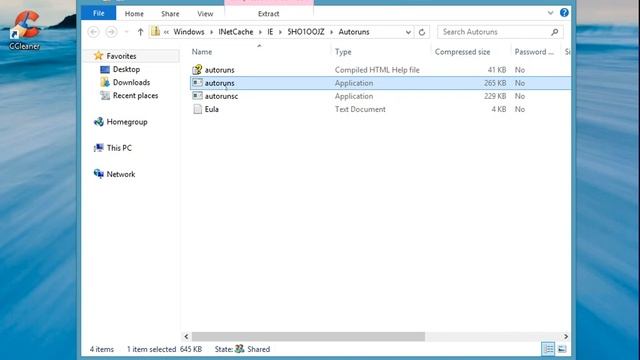Sort by the Password column header
Viewport: 640px width, 360px height.
[534, 52]
